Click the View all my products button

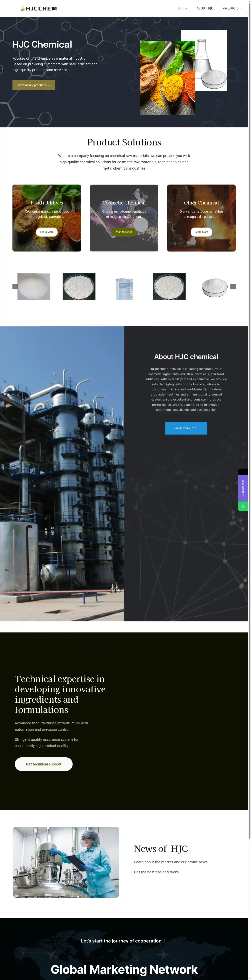33,85
